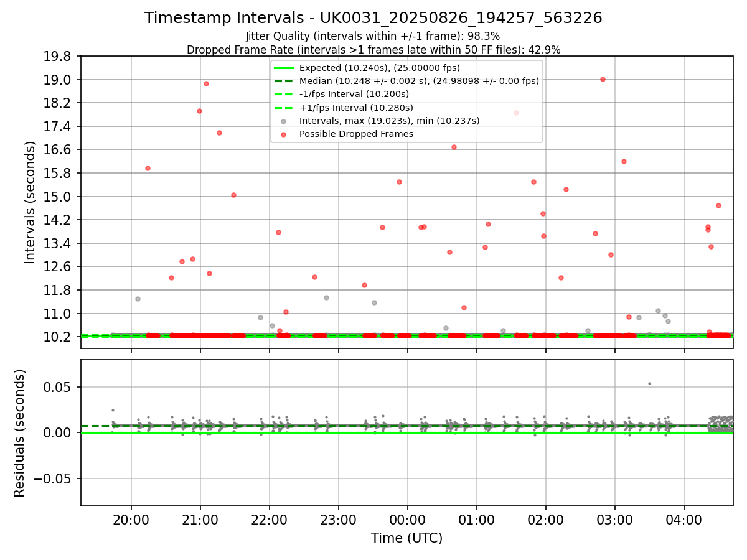Screen dimensions: 747x560
Task: Click the '04:00' time tick label
Action: pyautogui.click(x=684, y=520)
